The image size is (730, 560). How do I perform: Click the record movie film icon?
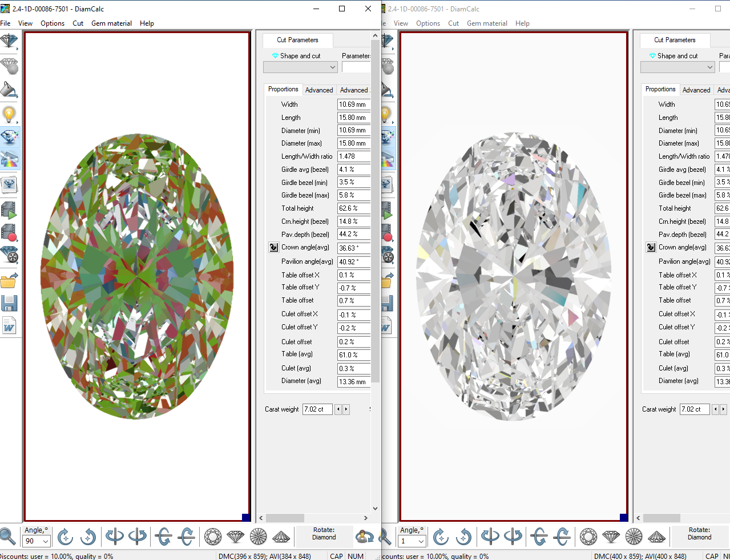coord(9,232)
